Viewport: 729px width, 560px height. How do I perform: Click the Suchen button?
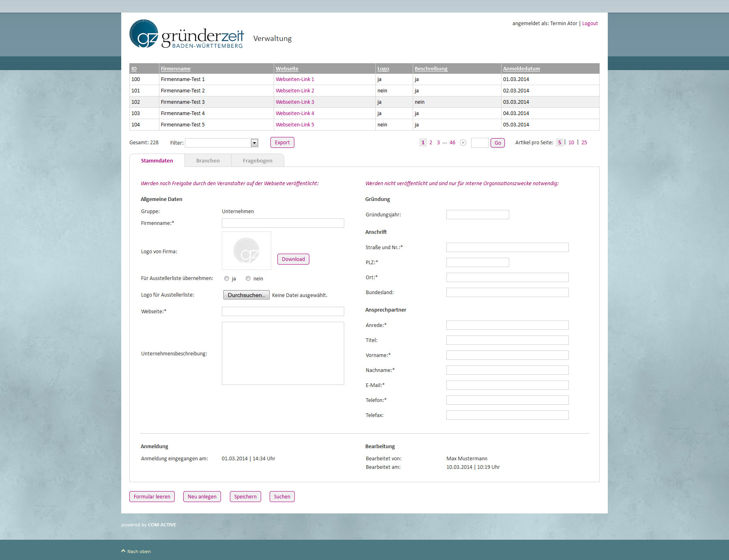pos(282,497)
